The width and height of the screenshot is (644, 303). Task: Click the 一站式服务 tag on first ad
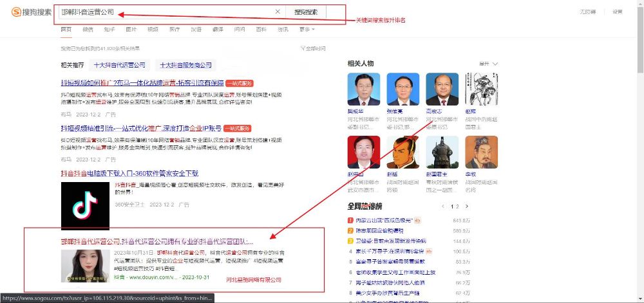click(x=239, y=83)
